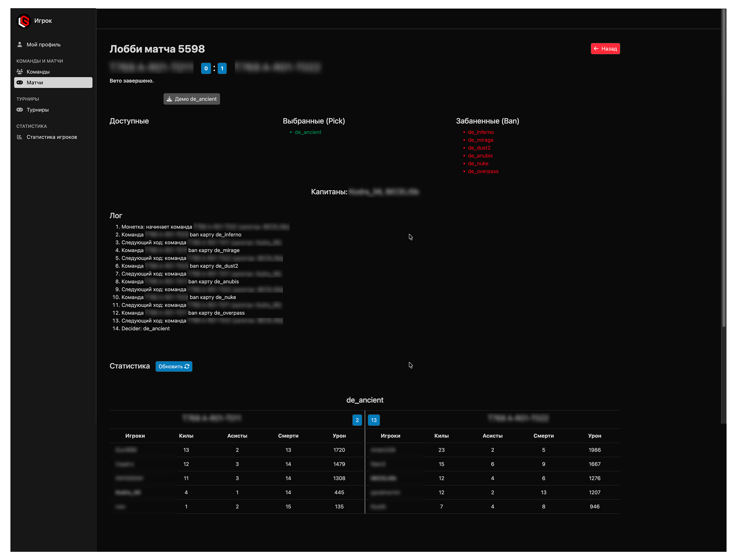Click the Урон column header on left table
The width and height of the screenshot is (737, 560).
pyautogui.click(x=339, y=436)
